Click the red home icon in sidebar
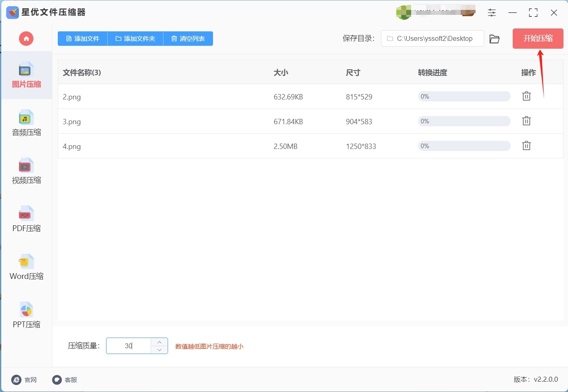Viewport: 568px width, 392px height. pyautogui.click(x=26, y=39)
